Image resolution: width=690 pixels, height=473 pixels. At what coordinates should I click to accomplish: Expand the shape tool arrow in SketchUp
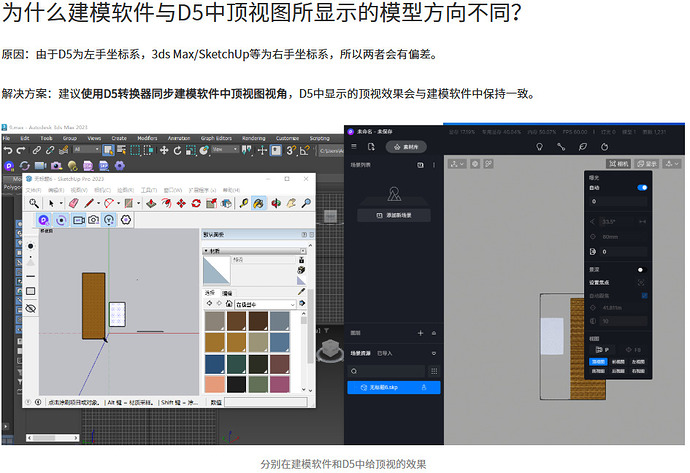(138, 203)
